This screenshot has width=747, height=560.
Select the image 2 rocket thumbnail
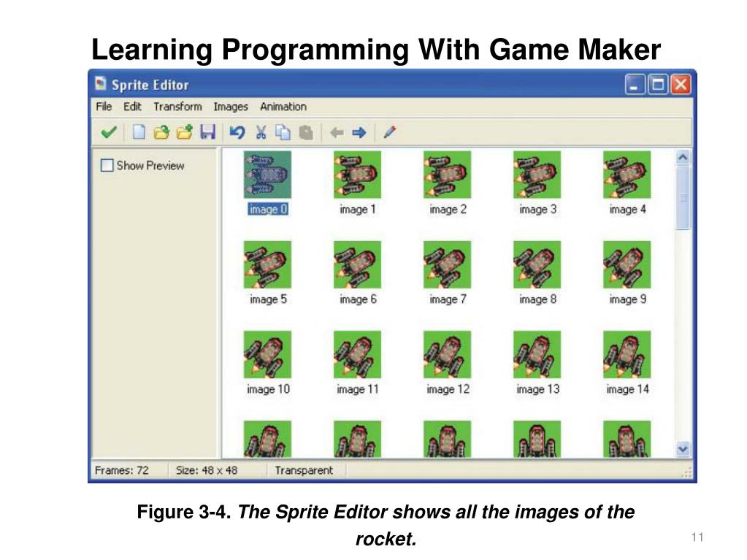click(x=448, y=174)
